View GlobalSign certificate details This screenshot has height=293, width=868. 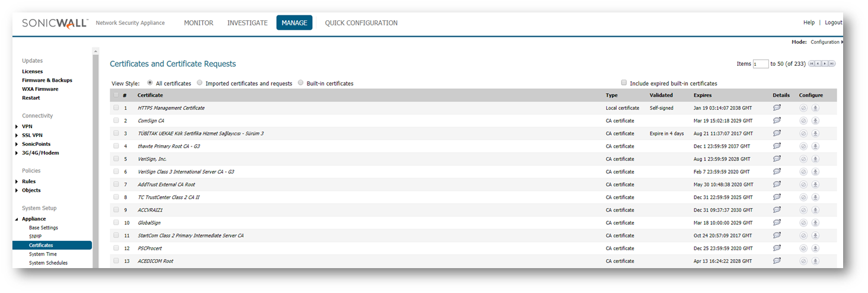click(777, 222)
